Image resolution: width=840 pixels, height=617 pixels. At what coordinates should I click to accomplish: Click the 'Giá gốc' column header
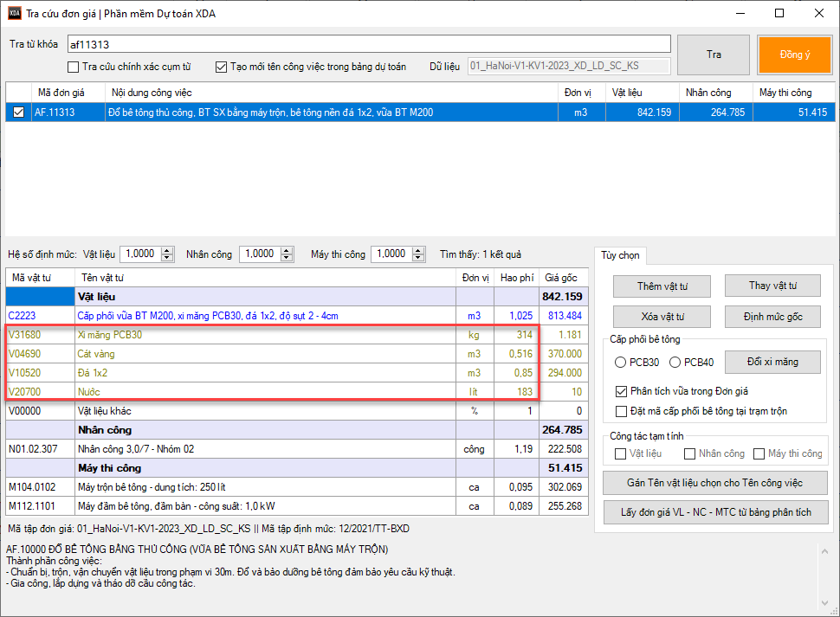coord(564,278)
